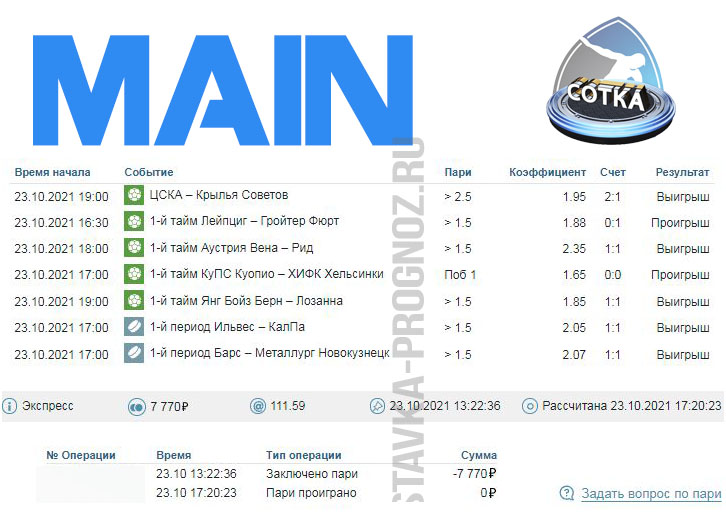This screenshot has width=726, height=523.
Task: Click the circle icon beside Рассчитана
Action: click(530, 406)
